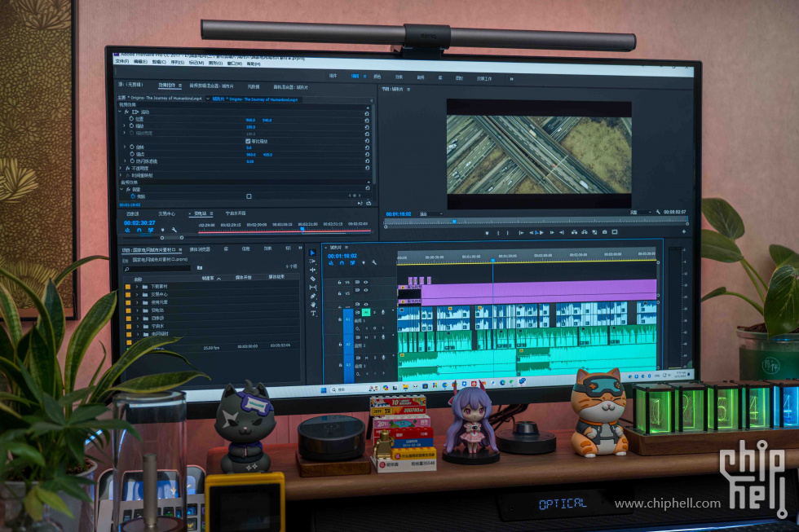This screenshot has width=799, height=532.
Task: Open the 适合 zoom level dropdown
Action: tap(430, 213)
